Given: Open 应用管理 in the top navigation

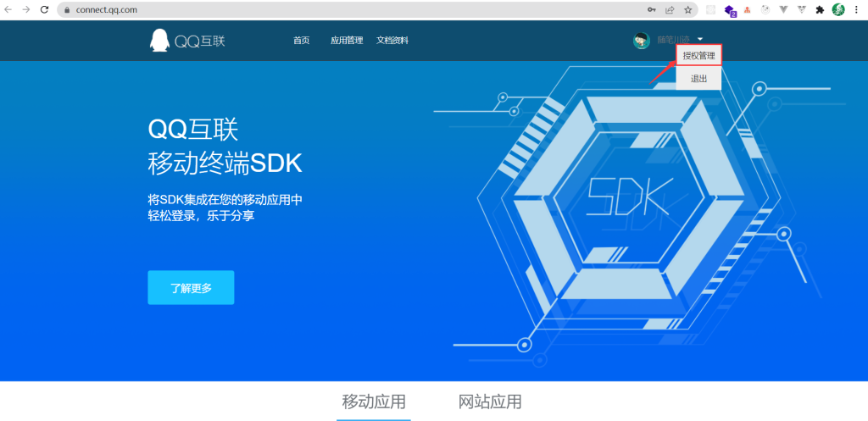Looking at the screenshot, I should [x=347, y=41].
